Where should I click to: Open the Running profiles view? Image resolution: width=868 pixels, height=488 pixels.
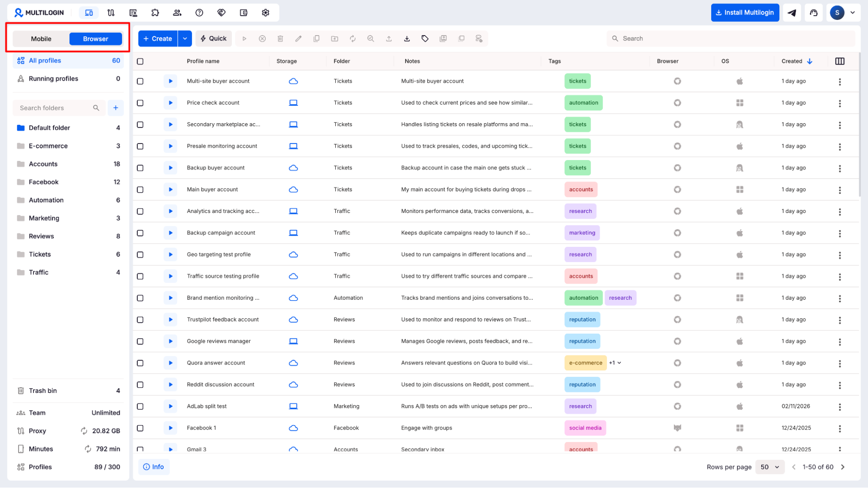53,79
